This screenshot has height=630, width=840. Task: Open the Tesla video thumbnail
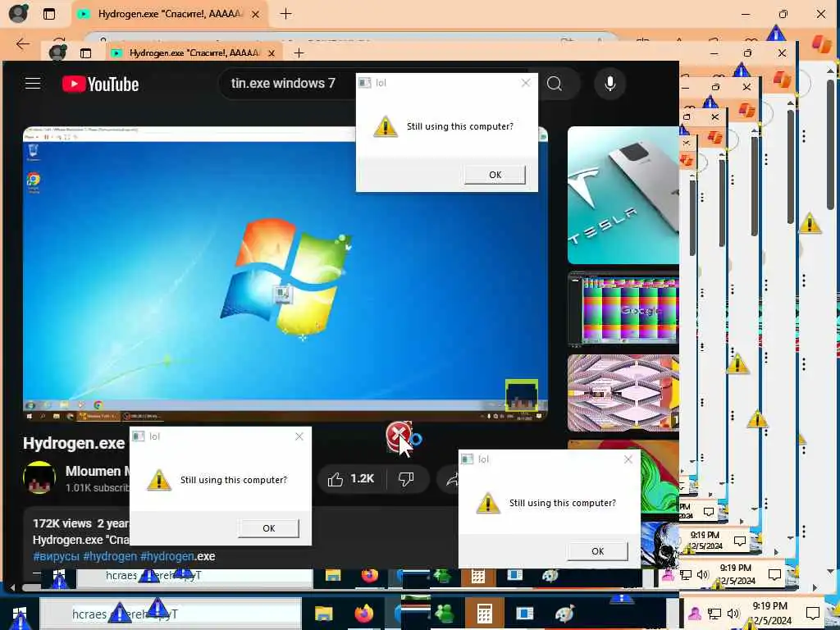pyautogui.click(x=623, y=195)
